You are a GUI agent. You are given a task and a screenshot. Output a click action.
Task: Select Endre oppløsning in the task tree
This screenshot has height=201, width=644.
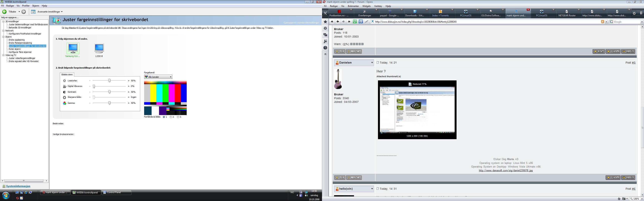[x=17, y=40]
